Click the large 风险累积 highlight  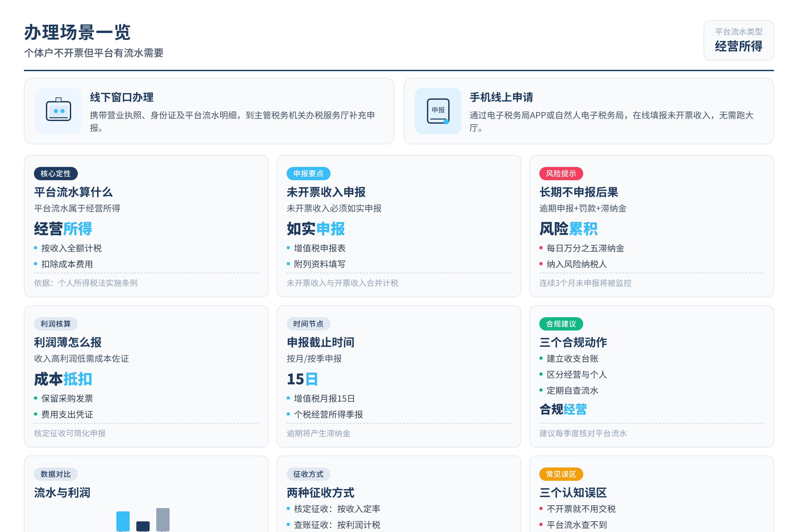pyautogui.click(x=569, y=229)
